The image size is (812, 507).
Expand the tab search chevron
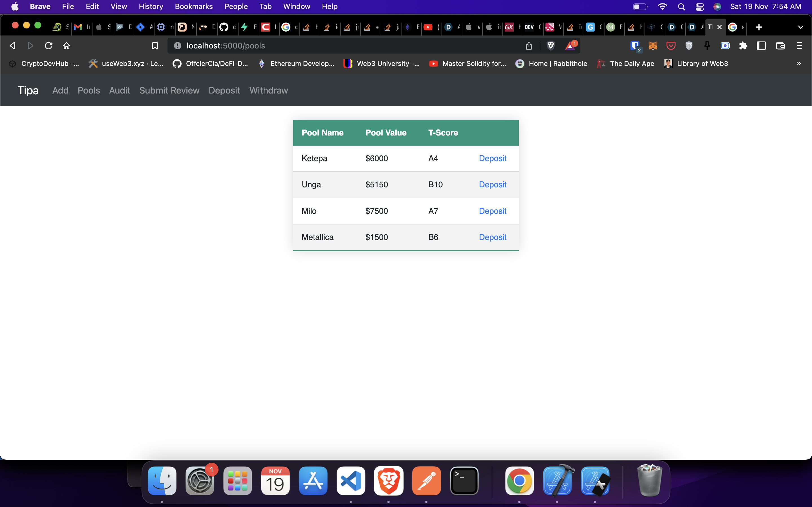[800, 27]
